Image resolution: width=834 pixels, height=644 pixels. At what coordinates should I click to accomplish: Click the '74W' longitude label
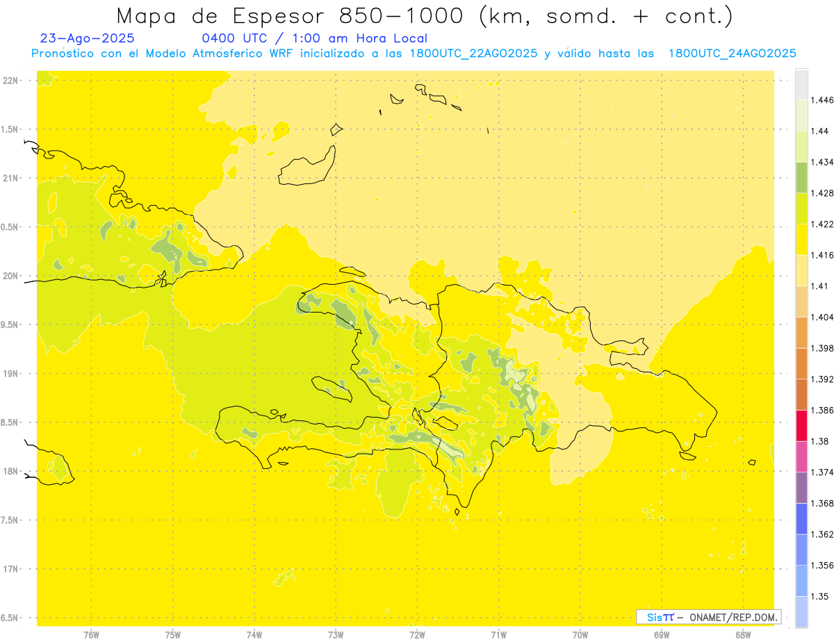254,635
